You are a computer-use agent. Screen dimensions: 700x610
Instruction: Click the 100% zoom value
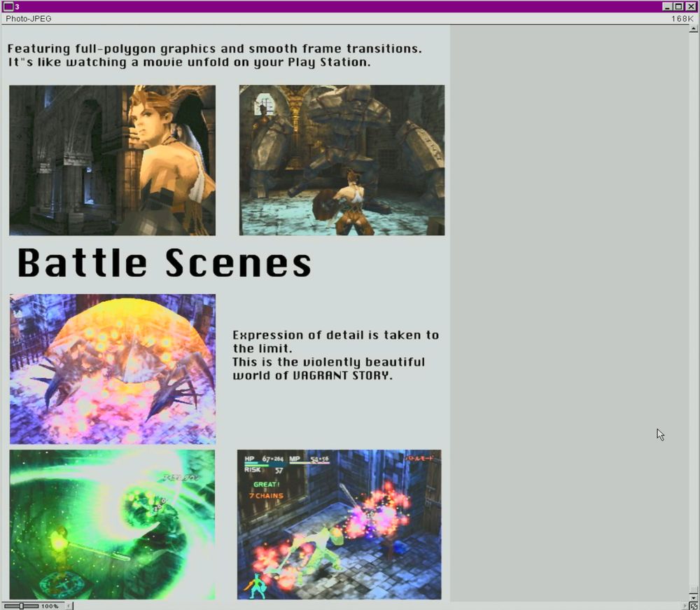(x=50, y=606)
